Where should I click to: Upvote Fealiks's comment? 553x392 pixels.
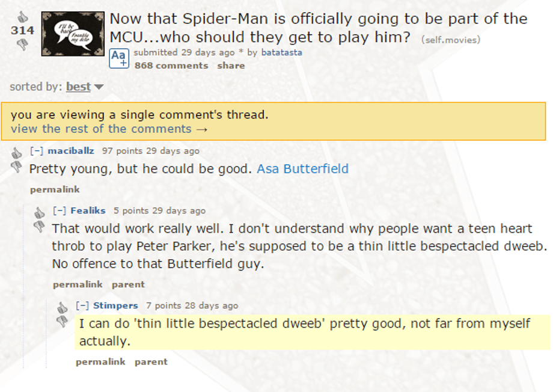pos(40,212)
